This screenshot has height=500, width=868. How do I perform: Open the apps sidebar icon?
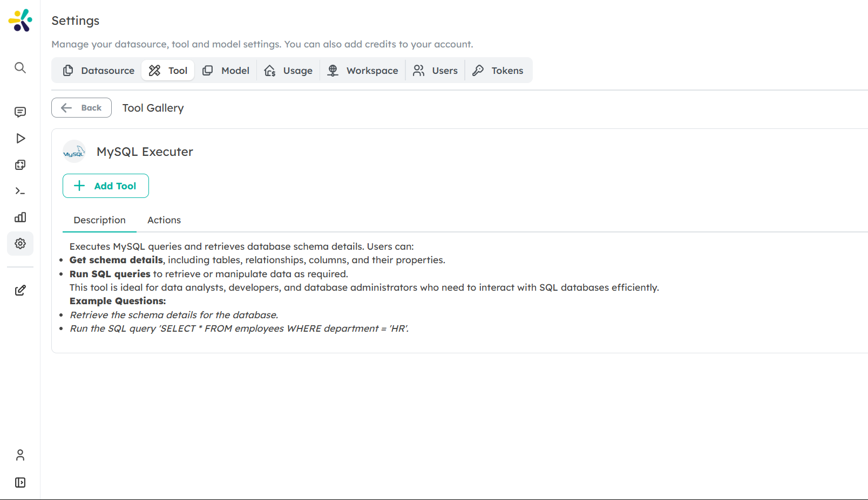(x=20, y=165)
